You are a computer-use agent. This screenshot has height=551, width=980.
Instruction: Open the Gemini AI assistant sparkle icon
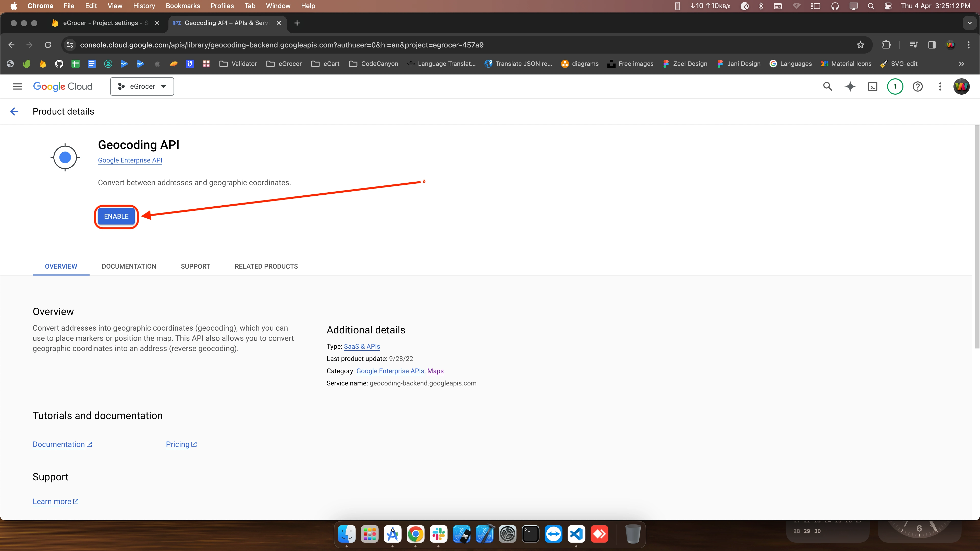point(850,87)
